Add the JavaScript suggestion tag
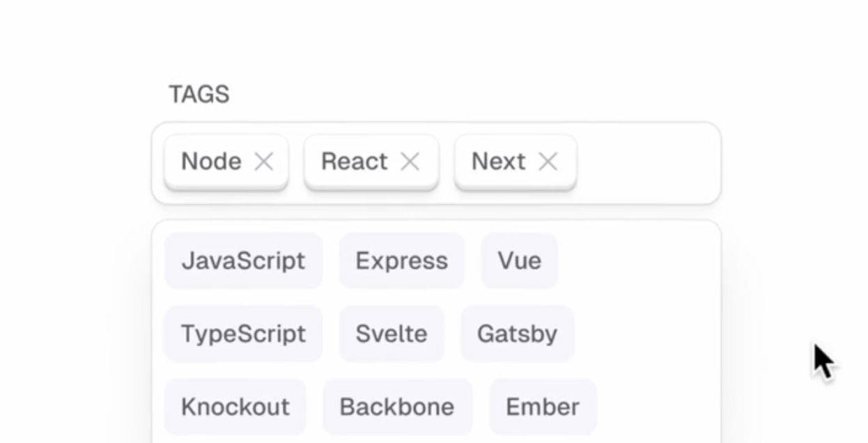Image resolution: width=868 pixels, height=443 pixels. tap(243, 261)
